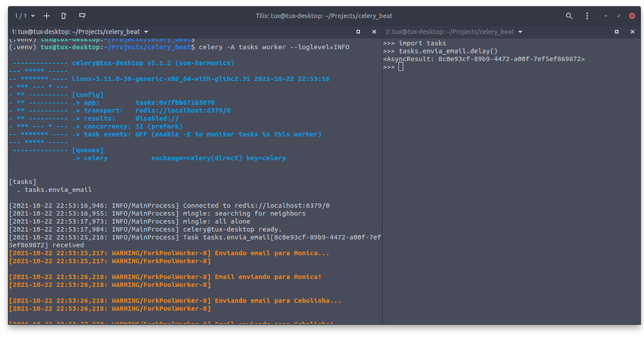Maximize terminal 2 pane

[x=617, y=32]
